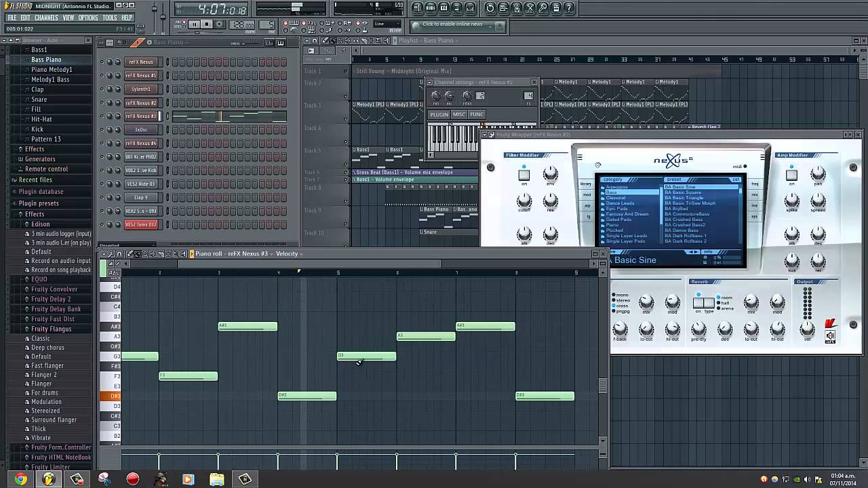Collapse the Edison presets folder

40,224
